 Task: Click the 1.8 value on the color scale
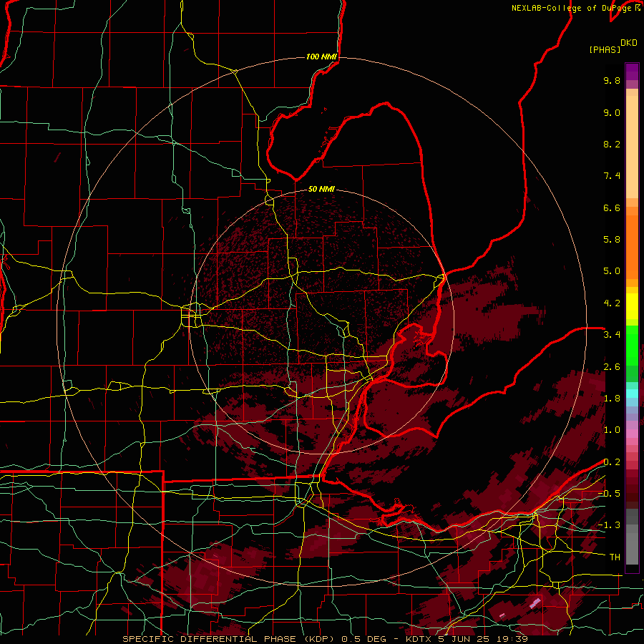pyautogui.click(x=612, y=399)
